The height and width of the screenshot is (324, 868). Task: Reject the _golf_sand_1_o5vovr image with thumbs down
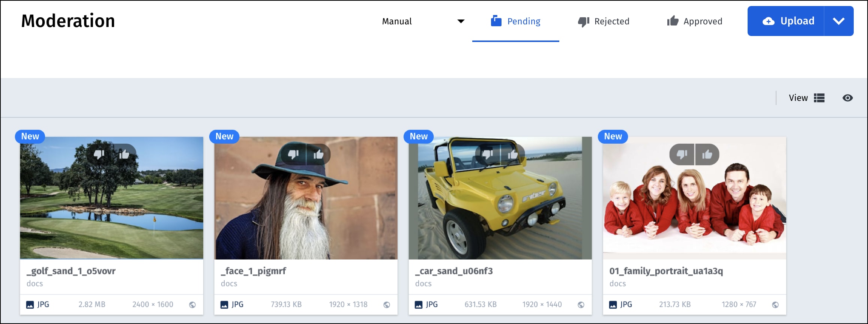pos(99,154)
